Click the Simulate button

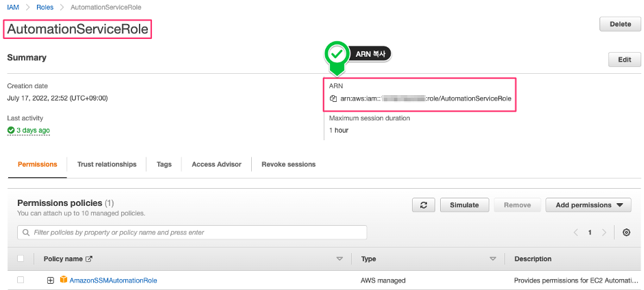(465, 205)
